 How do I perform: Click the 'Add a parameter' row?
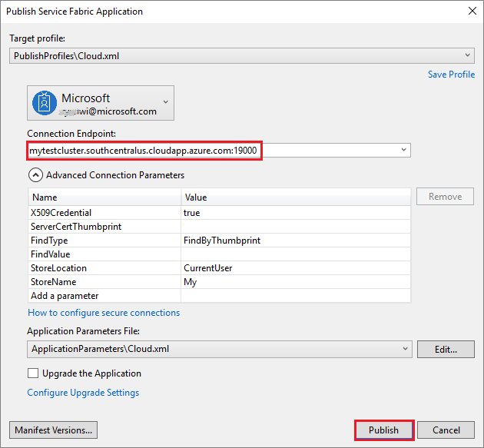[x=220, y=296]
